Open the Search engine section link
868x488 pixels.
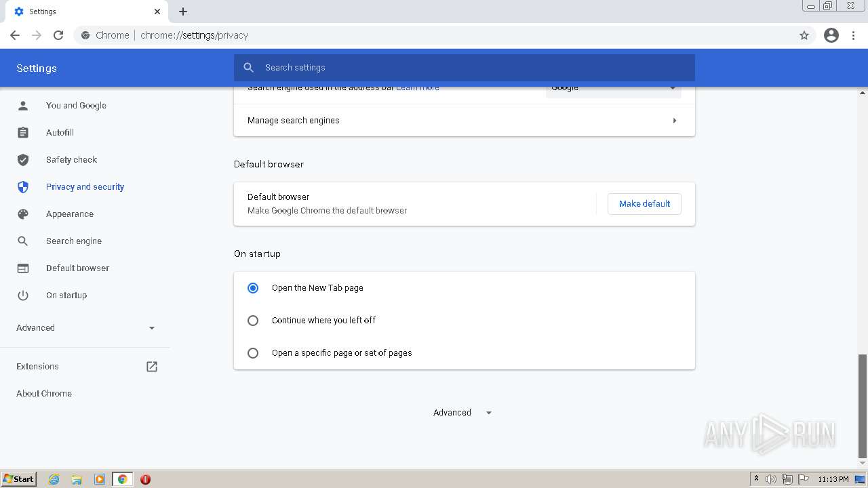click(x=74, y=241)
